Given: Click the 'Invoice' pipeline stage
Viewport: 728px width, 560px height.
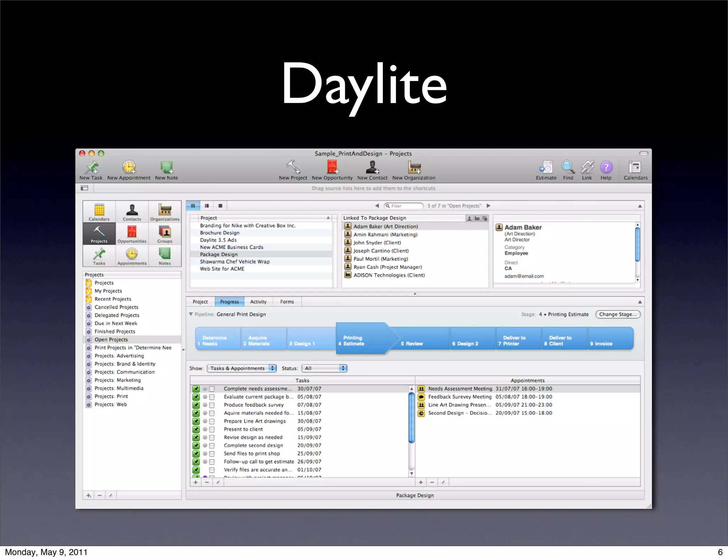Looking at the screenshot, I should pyautogui.click(x=611, y=339).
